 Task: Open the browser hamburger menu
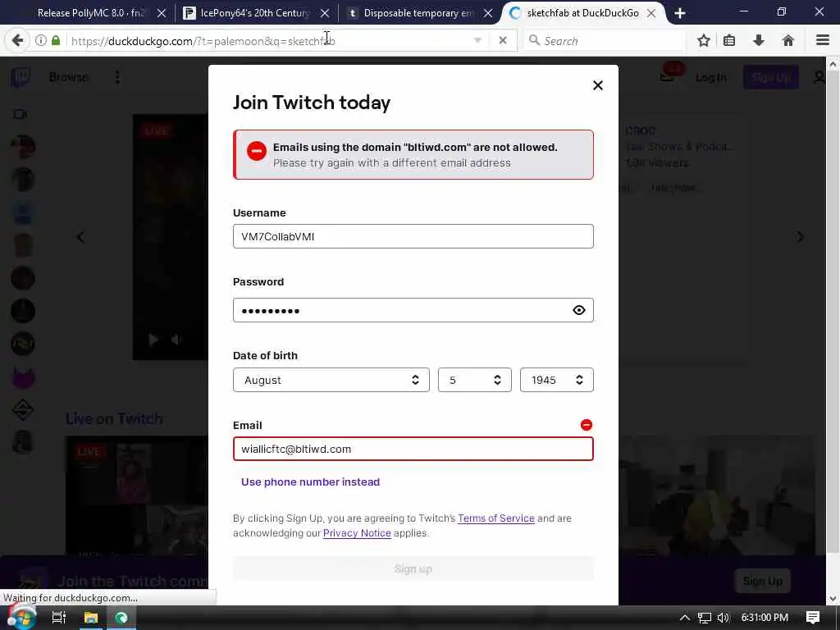coord(823,41)
